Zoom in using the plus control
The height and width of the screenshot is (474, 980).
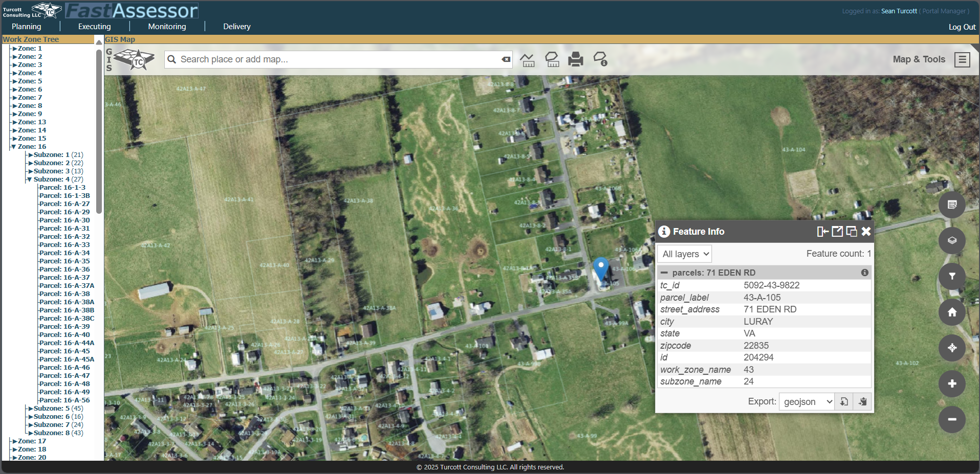pyautogui.click(x=952, y=383)
